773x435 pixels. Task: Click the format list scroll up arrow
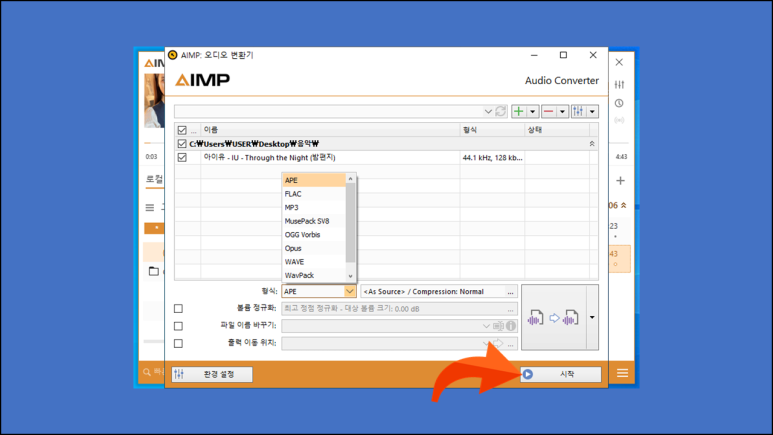tap(351, 179)
